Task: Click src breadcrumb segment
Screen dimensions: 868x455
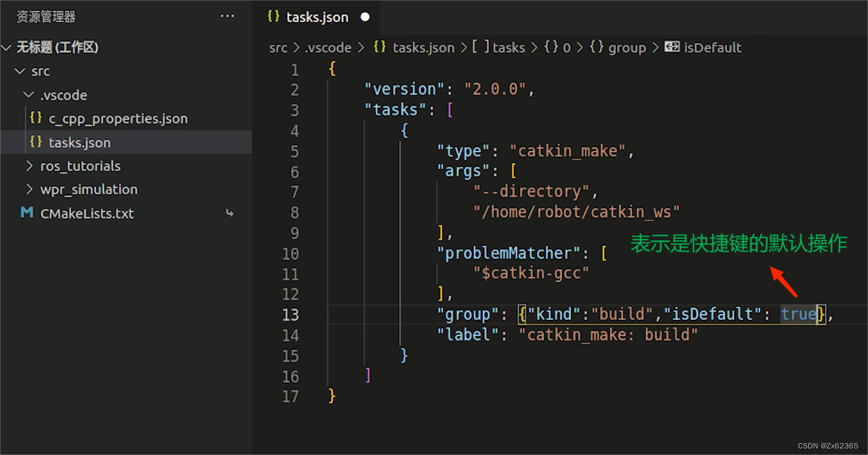Action: coord(278,48)
